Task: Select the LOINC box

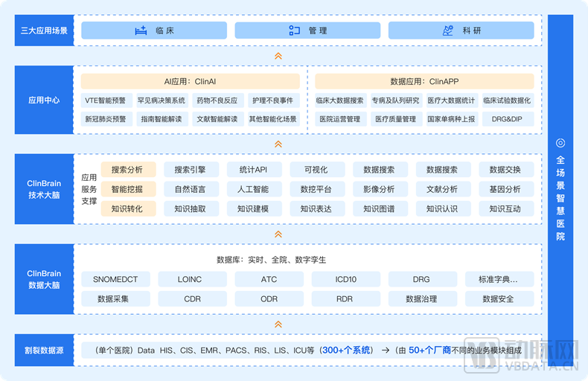Action: pos(192,279)
